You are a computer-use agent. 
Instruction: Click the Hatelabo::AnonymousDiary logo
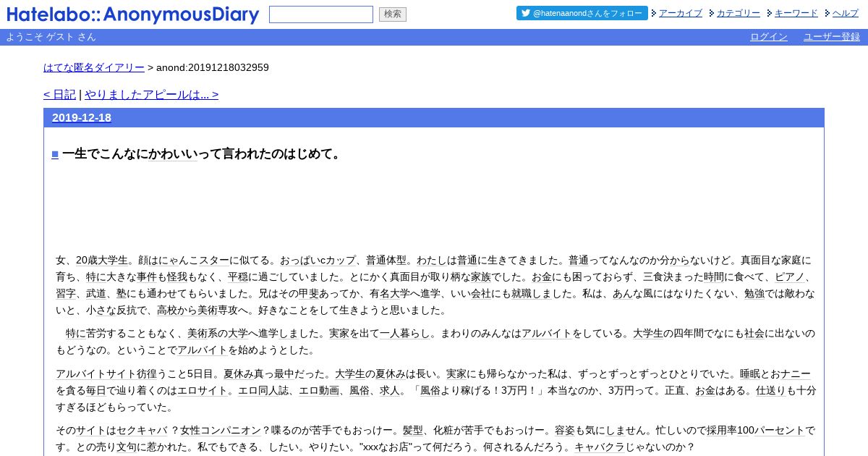point(132,14)
